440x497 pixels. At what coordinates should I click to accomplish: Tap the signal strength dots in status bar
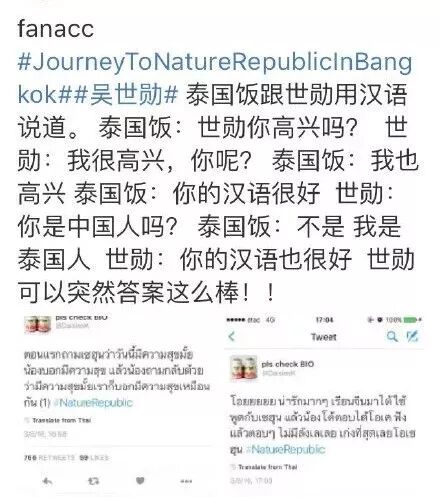coord(235,320)
